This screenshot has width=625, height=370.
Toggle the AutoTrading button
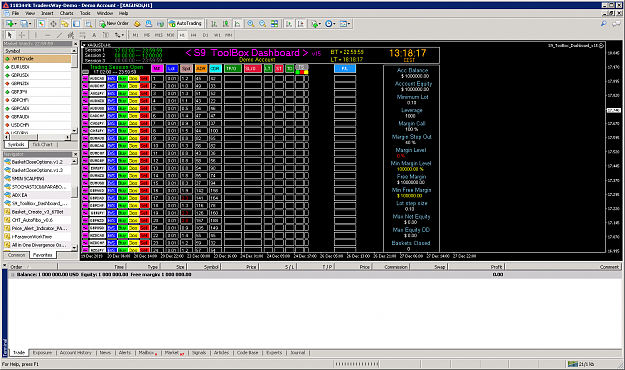[x=185, y=24]
